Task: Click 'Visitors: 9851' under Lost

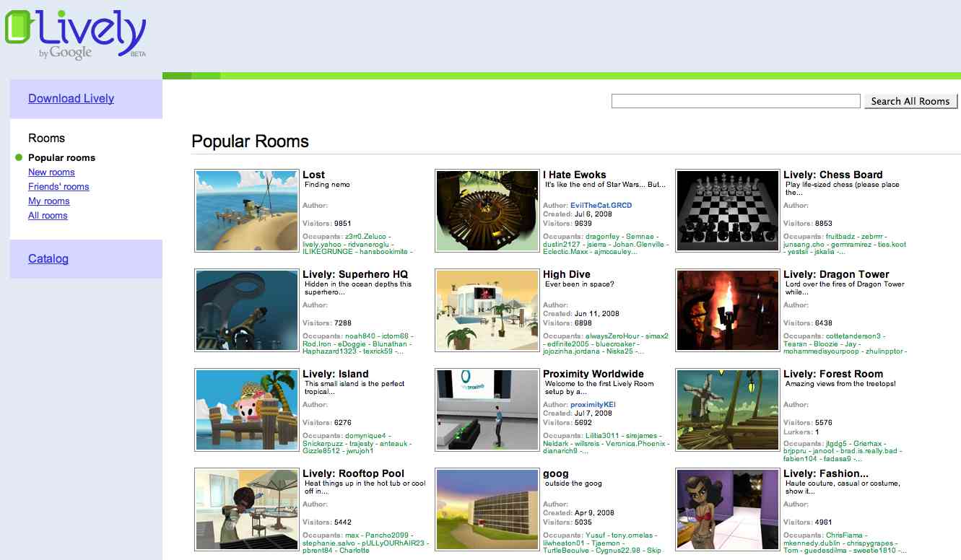Action: pos(326,224)
